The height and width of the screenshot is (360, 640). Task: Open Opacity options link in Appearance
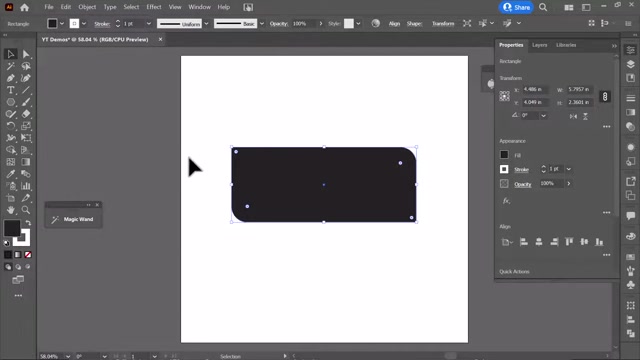(x=522, y=184)
